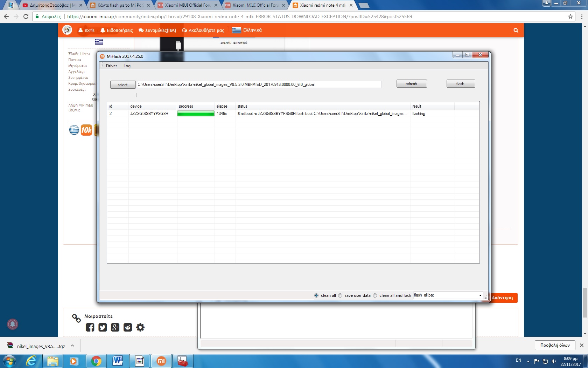Select the 'Xiaomi redmi note 4 mtk' tab

coord(323,5)
